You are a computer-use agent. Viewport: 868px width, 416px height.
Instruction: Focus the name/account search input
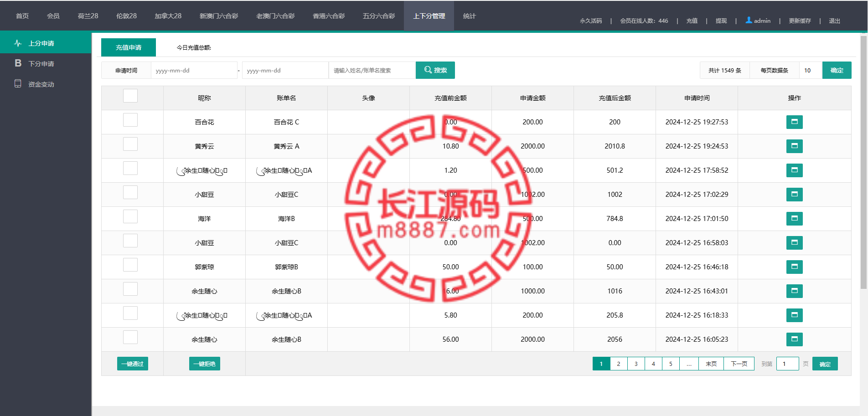tap(372, 70)
